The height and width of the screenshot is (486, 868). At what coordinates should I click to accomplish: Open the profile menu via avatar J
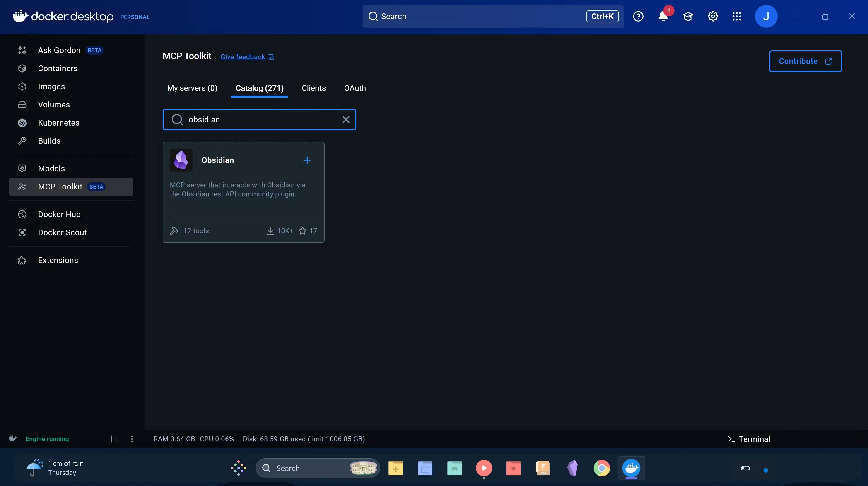click(766, 16)
